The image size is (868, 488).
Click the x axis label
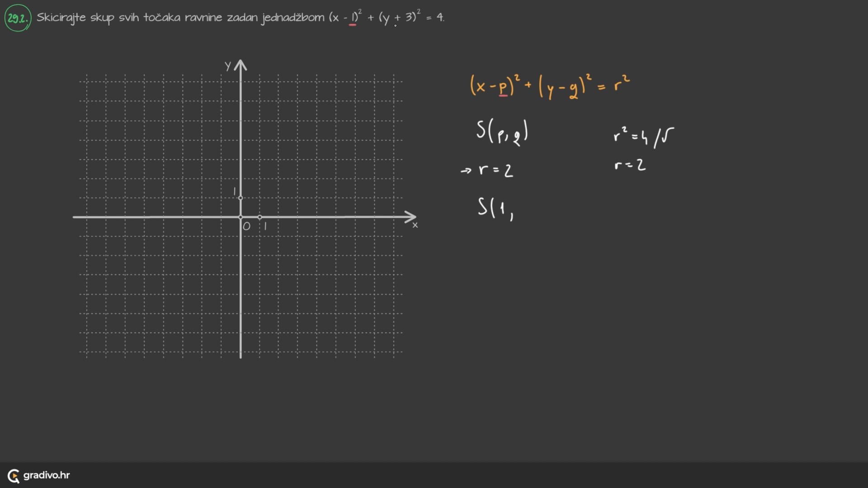pos(415,225)
